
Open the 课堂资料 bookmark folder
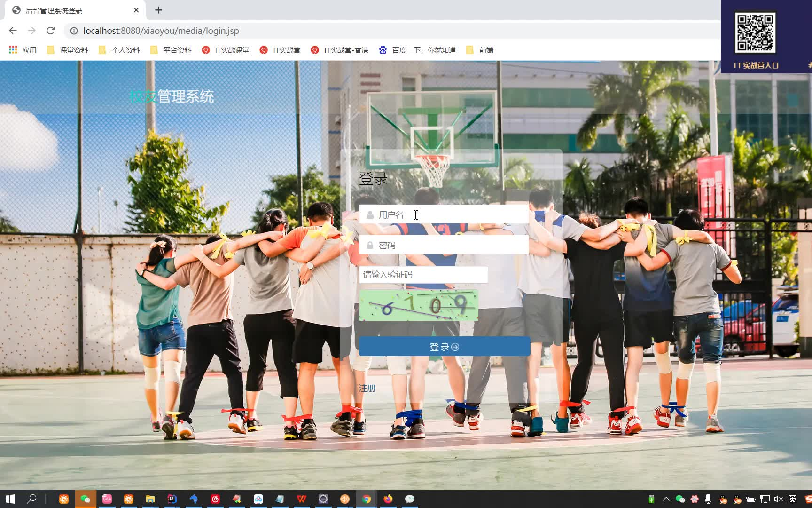[x=68, y=50]
